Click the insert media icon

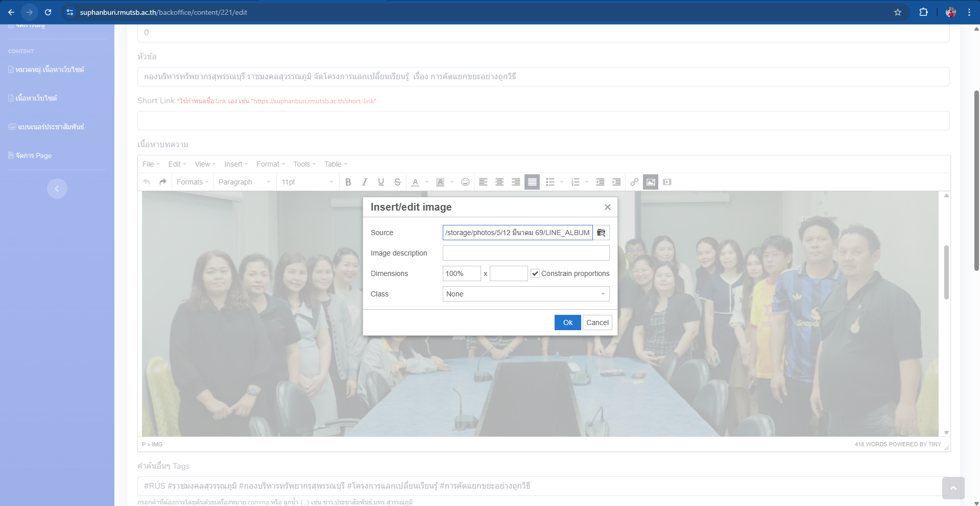[667, 182]
